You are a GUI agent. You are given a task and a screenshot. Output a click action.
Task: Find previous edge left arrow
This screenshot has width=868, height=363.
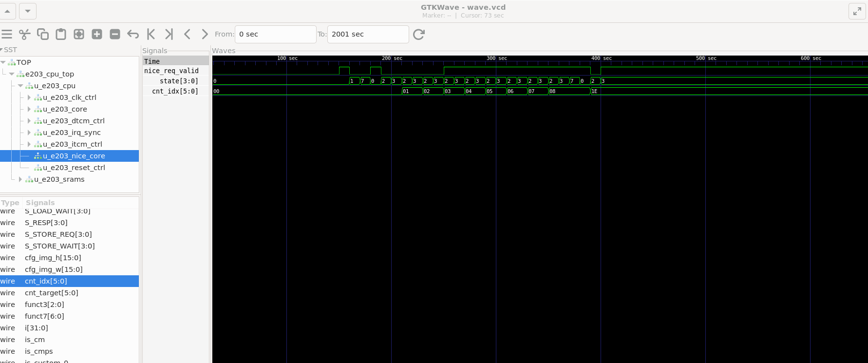click(187, 34)
